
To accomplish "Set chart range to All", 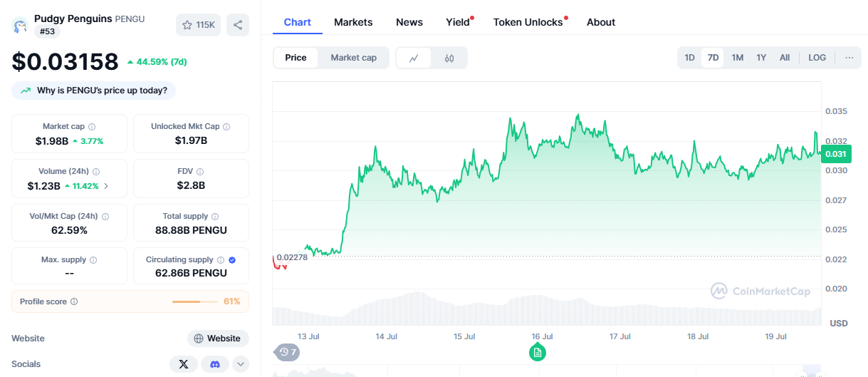I will (x=785, y=58).
